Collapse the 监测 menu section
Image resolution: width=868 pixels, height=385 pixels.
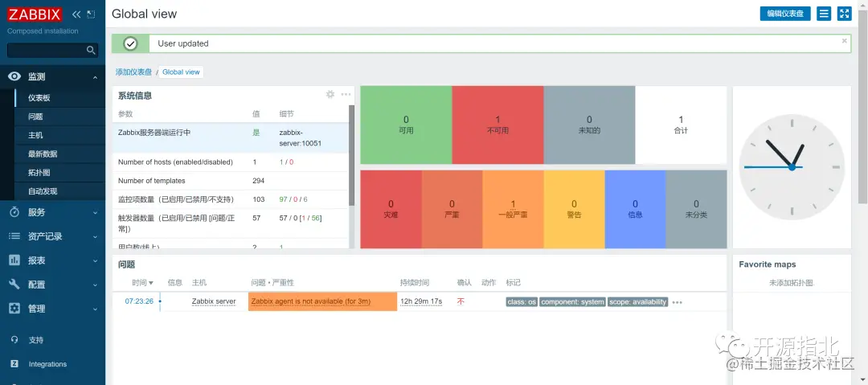pyautogui.click(x=95, y=77)
